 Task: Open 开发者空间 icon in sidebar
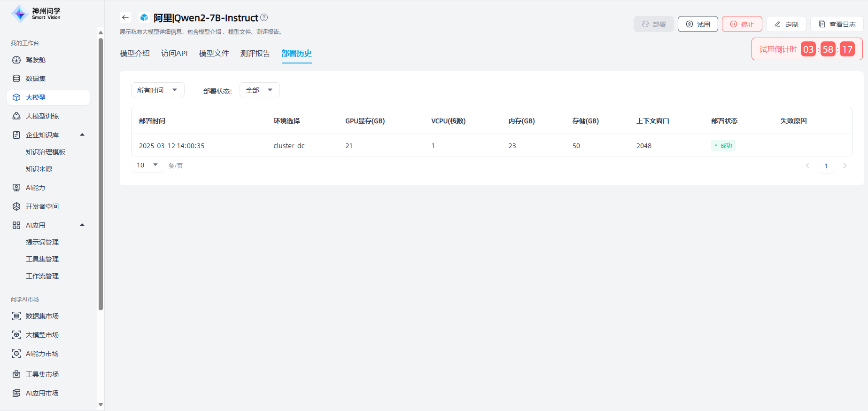tap(16, 206)
